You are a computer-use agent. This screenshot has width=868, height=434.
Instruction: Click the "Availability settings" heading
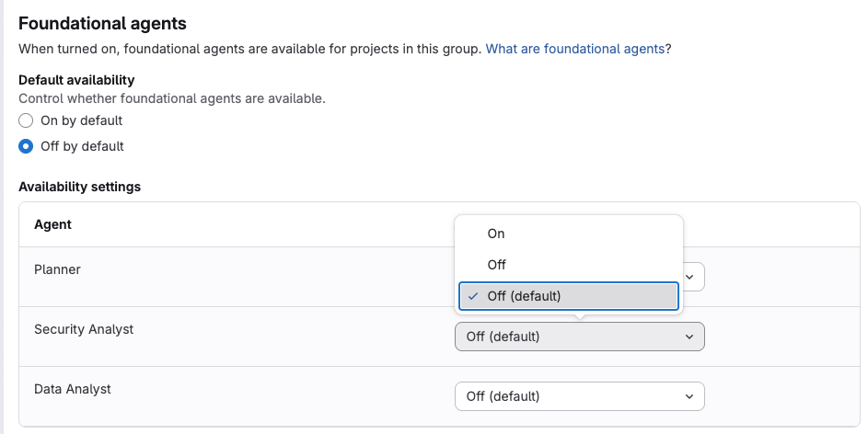coord(80,187)
